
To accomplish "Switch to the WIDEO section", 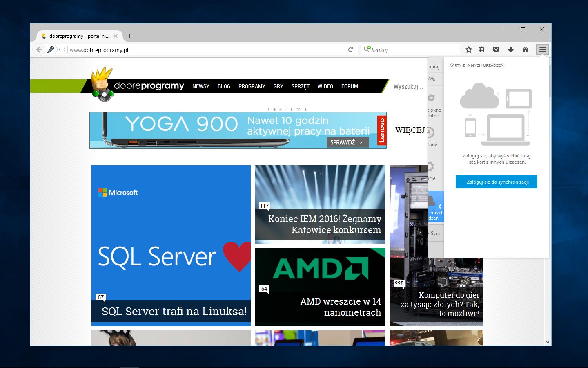I will [x=325, y=86].
